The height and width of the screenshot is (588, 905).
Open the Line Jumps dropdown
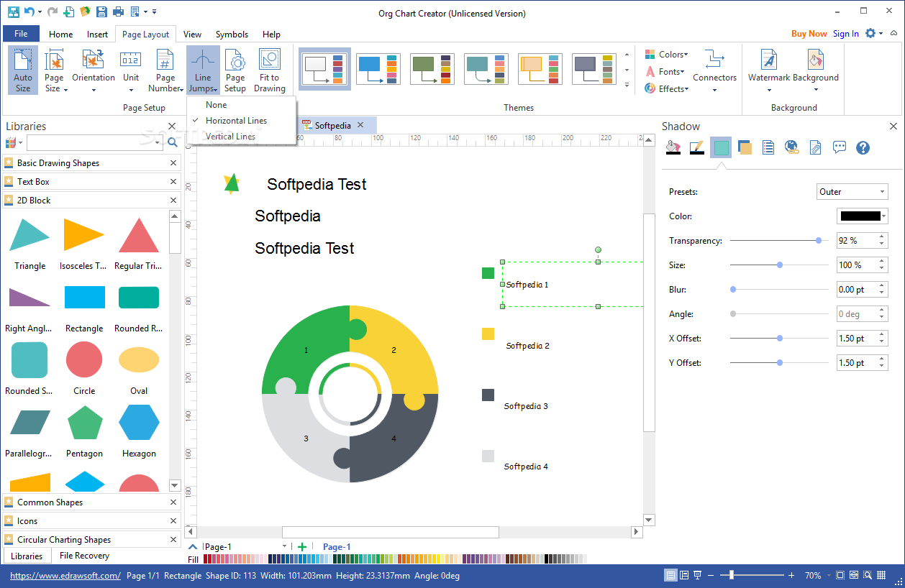click(203, 70)
